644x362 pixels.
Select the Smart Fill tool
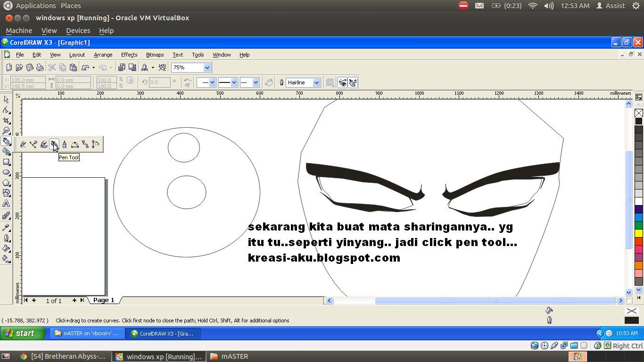tap(6, 151)
